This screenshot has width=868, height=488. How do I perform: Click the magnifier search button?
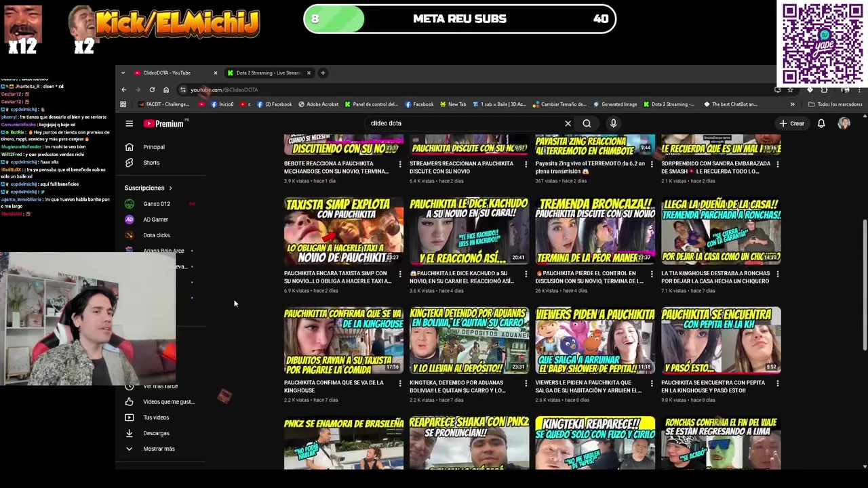point(587,123)
